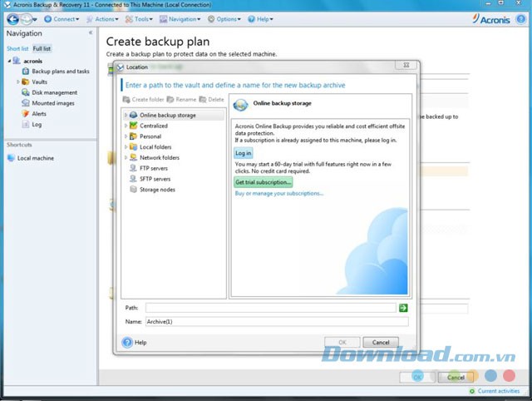Open the Actions menu
Screen dimensions: 532x401
105,18
